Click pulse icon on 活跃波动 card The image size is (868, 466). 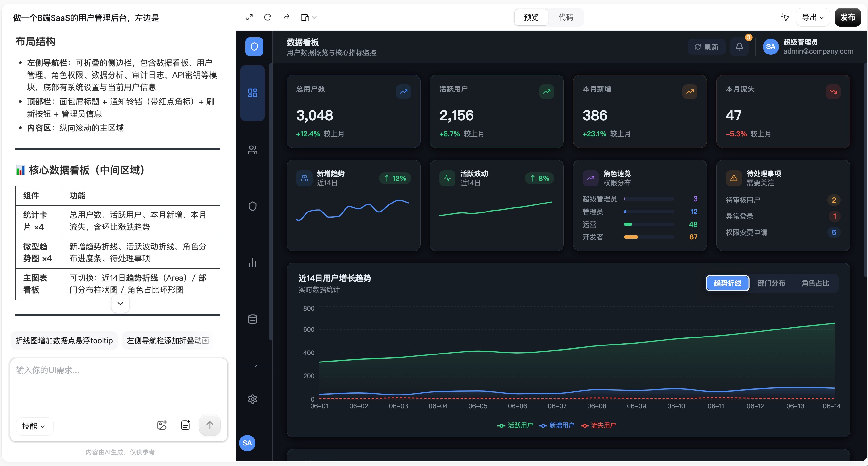pos(447,178)
